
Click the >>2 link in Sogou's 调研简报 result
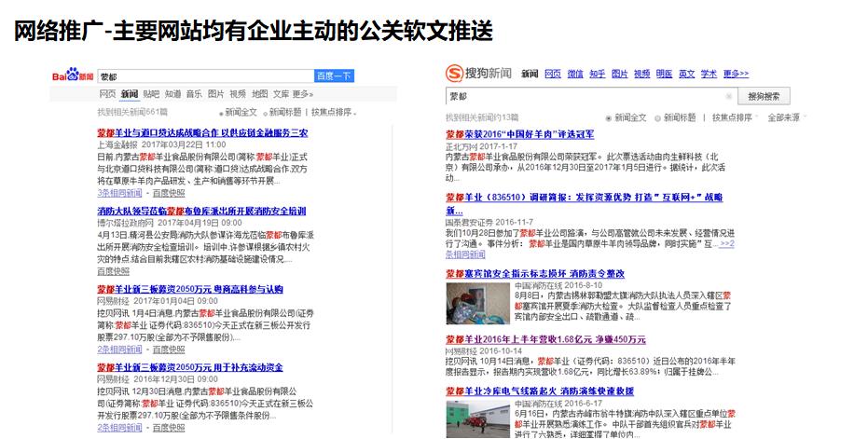tap(727, 243)
